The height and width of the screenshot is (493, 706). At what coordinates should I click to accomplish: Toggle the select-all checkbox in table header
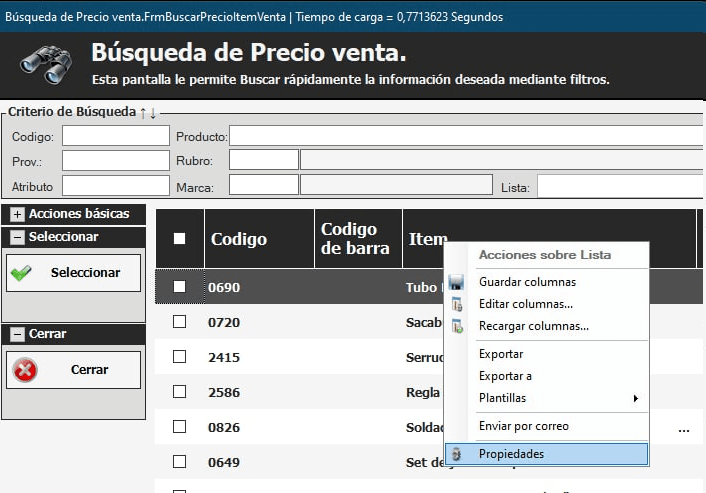(x=180, y=239)
